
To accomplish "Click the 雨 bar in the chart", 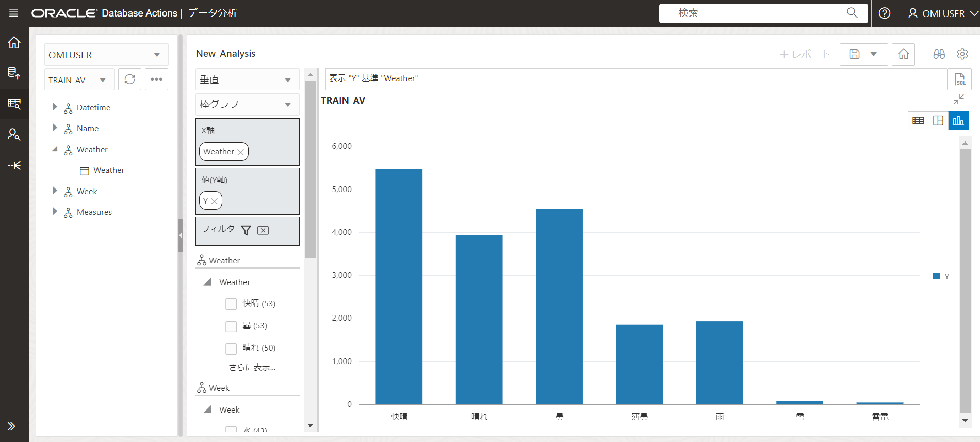I will click(x=720, y=362).
